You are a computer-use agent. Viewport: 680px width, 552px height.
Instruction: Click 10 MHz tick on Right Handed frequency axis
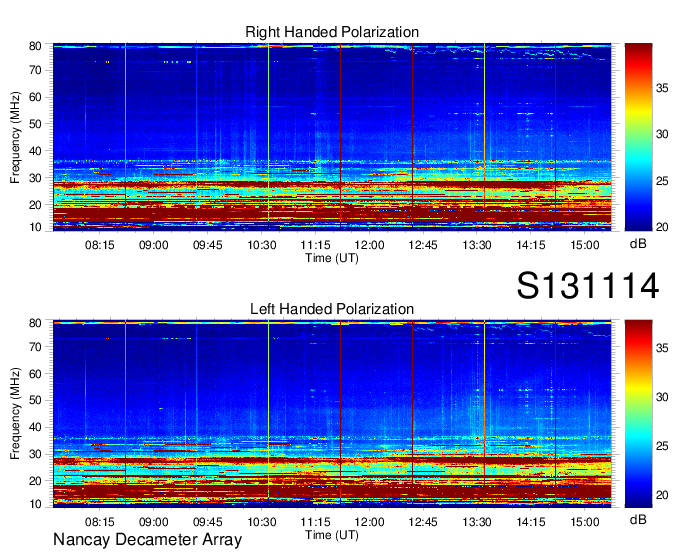point(35,227)
